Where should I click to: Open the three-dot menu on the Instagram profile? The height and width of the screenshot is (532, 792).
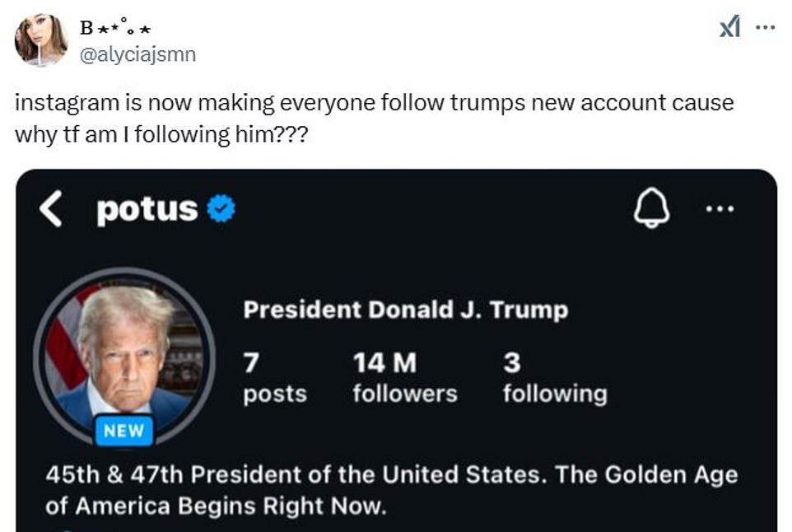tap(720, 208)
